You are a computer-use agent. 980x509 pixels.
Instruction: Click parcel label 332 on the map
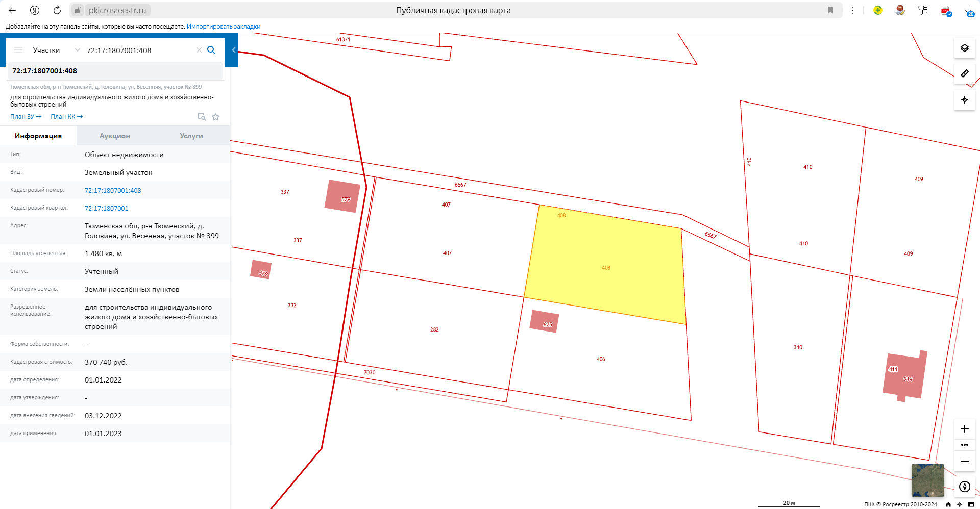[292, 305]
